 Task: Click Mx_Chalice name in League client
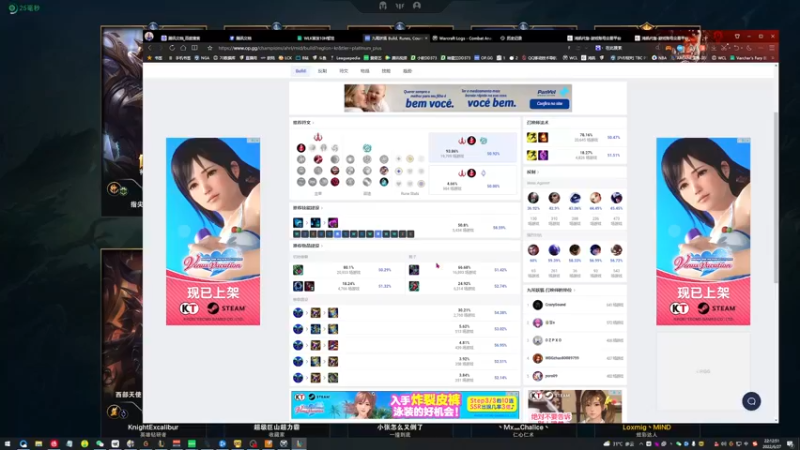(523, 427)
